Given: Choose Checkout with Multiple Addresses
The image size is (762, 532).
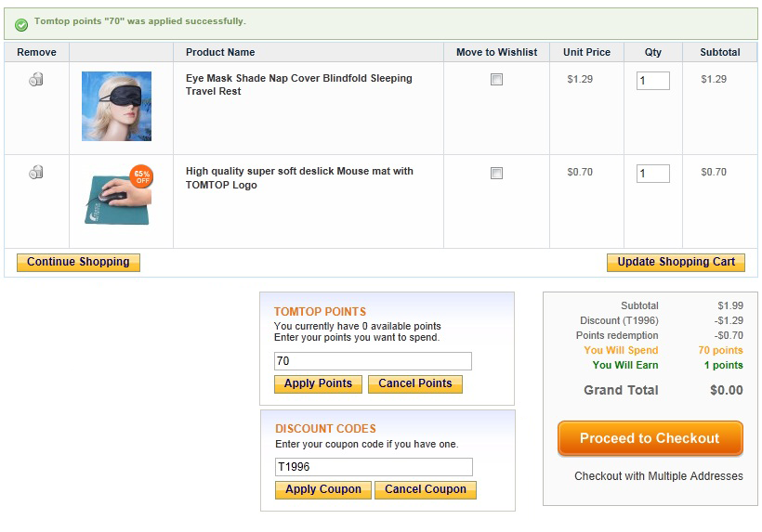Looking at the screenshot, I should 658,476.
